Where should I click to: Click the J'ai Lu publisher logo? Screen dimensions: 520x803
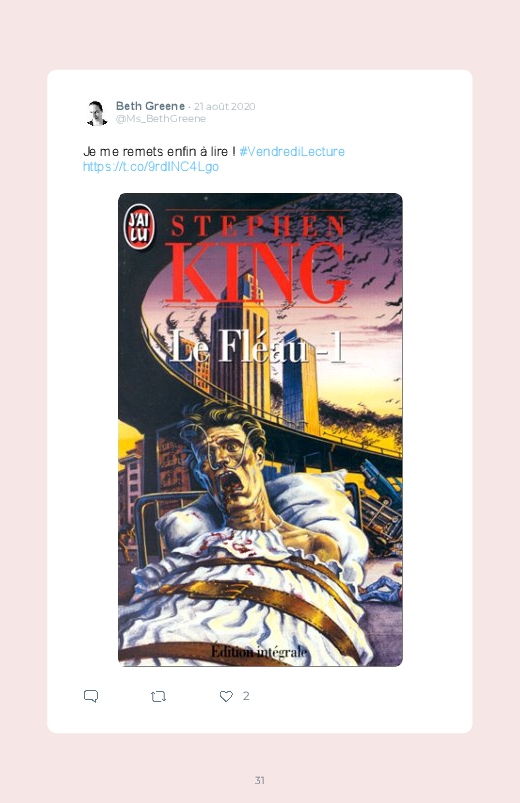[x=139, y=227]
